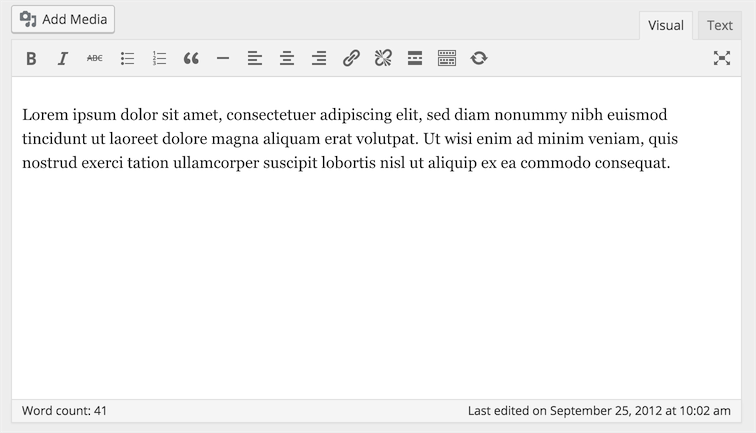This screenshot has height=433, width=756.
Task: Switch to the Text editor tab
Action: pos(720,26)
